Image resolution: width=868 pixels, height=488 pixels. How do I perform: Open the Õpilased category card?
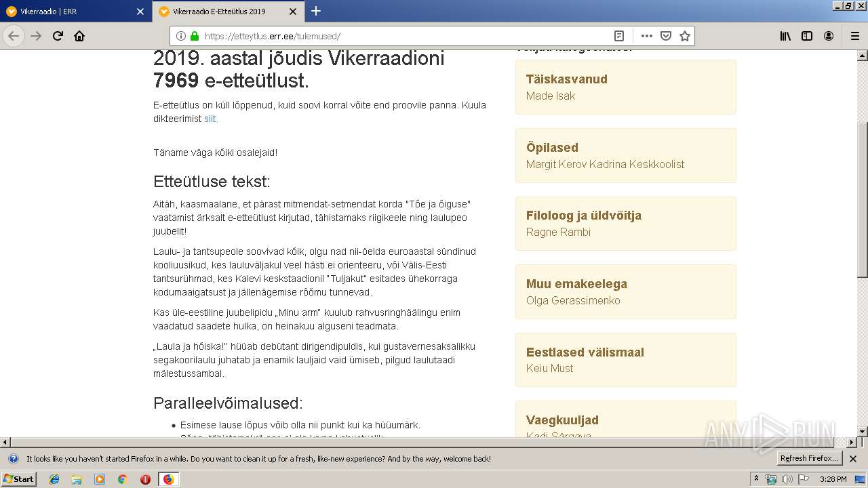pyautogui.click(x=626, y=155)
